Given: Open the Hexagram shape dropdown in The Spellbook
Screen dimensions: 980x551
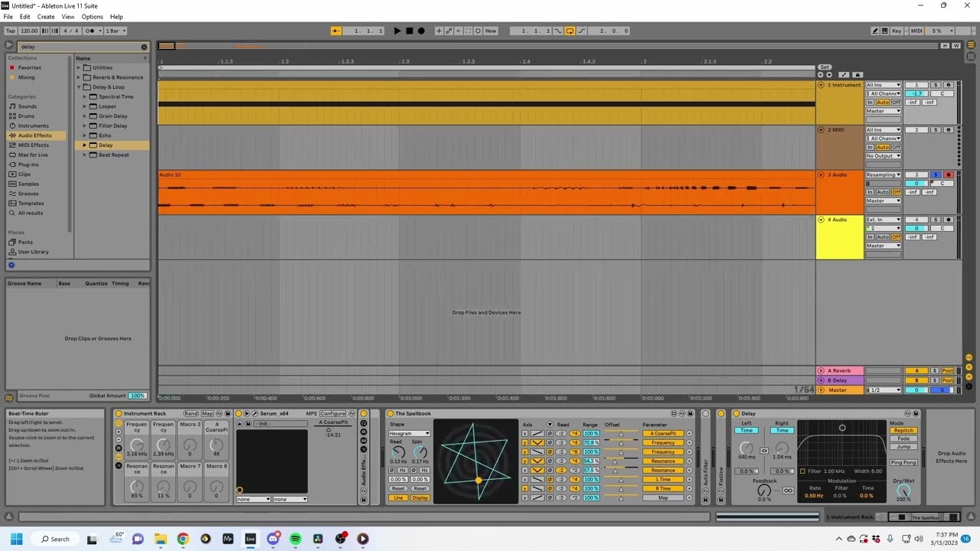Looking at the screenshot, I should point(410,433).
